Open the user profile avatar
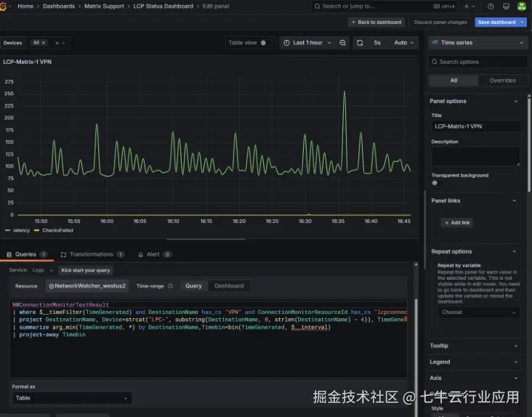This screenshot has width=532, height=417. (x=522, y=6)
